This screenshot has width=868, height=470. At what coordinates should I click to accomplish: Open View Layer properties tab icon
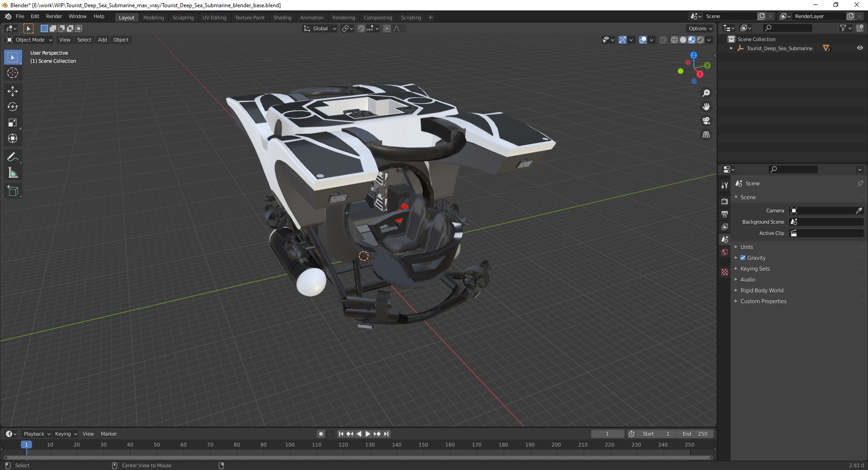coord(725,226)
